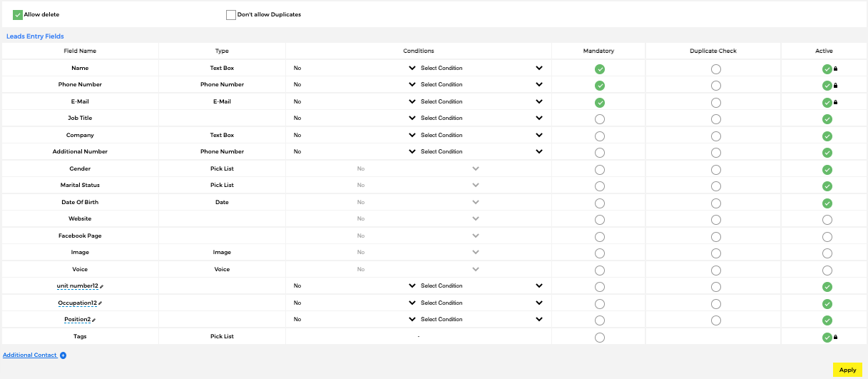Image resolution: width=868 pixels, height=379 pixels.
Task: Activate the Website field
Action: pos(827,220)
